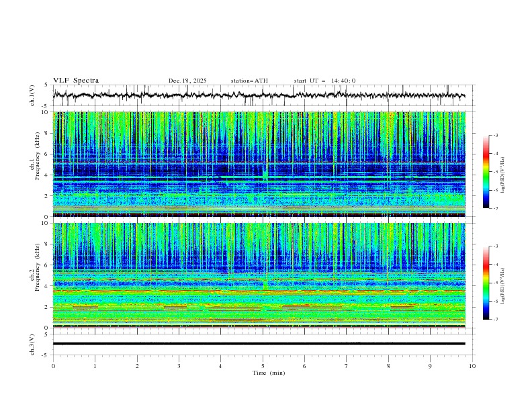This screenshot has width=532, height=411.
Task: Click the 0 minute tick on time axis
Action: click(53, 366)
